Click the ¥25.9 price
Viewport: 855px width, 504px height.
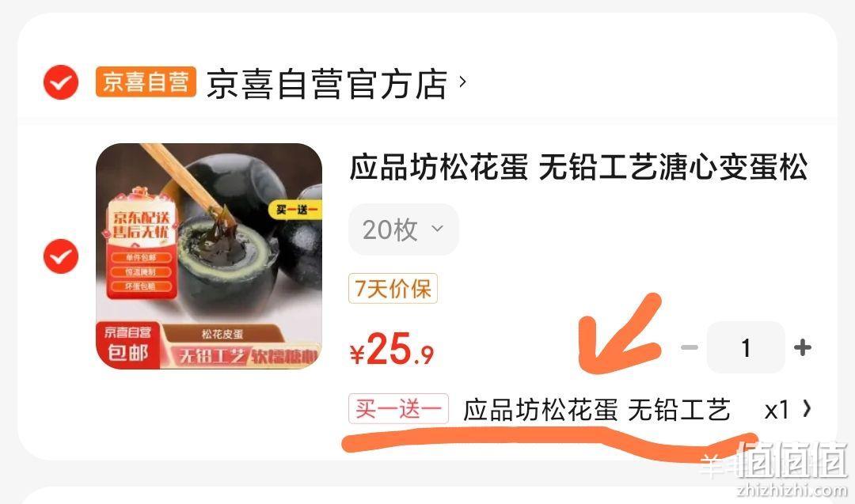click(392, 349)
